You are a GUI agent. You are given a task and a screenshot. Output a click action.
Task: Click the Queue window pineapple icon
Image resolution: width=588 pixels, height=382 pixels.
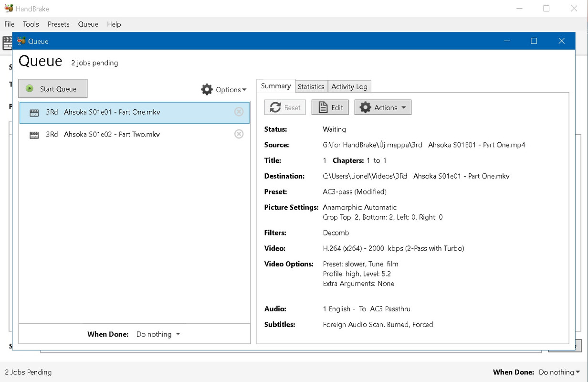click(x=21, y=41)
